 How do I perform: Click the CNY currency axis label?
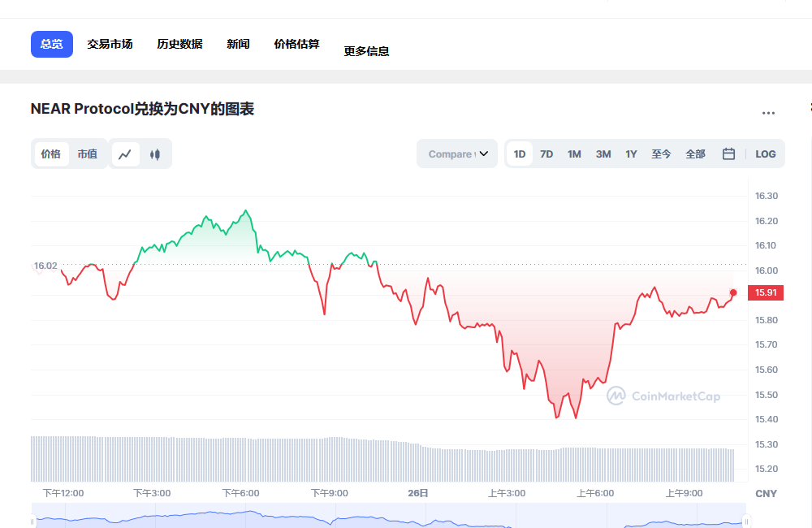click(767, 494)
